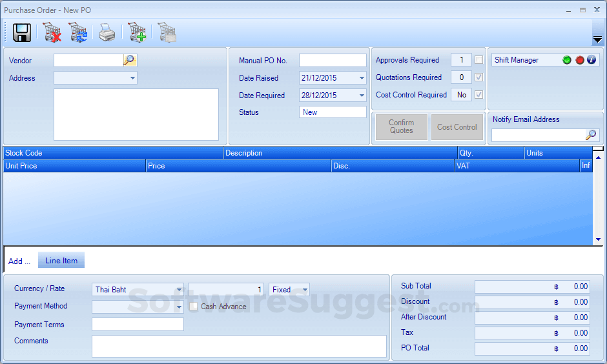
Task: Open the Date Required date picker
Action: coord(362,95)
